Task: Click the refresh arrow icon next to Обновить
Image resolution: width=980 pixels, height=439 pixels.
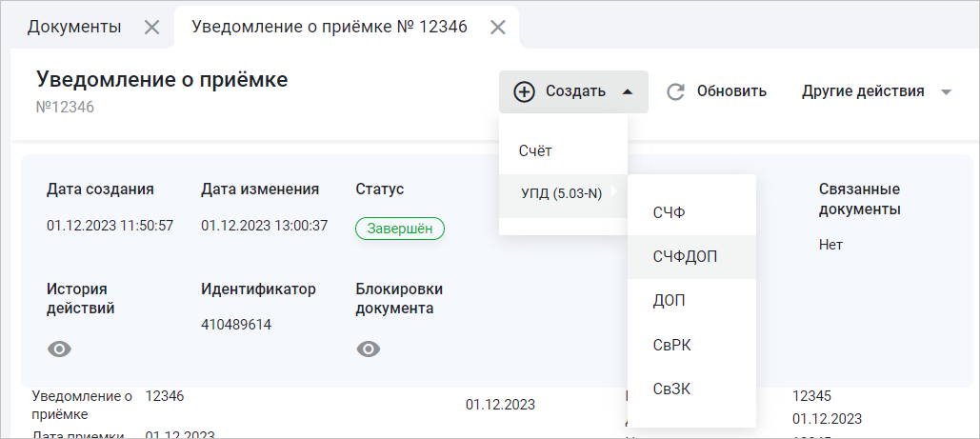Action: (x=676, y=91)
